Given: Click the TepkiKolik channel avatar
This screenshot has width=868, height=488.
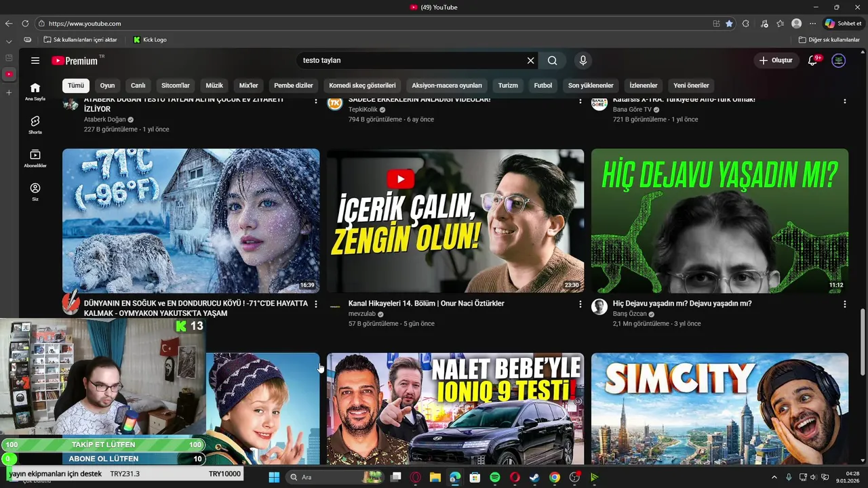Looking at the screenshot, I should (335, 103).
